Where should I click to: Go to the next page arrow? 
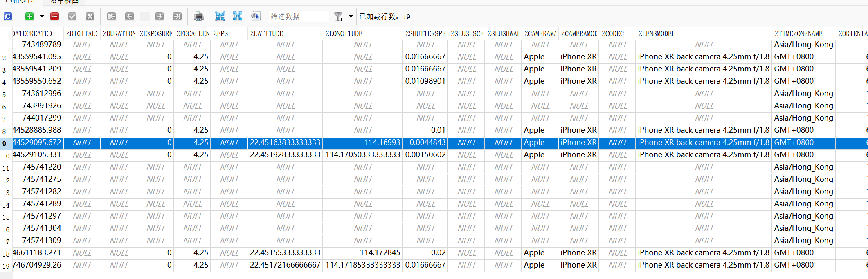click(x=160, y=16)
